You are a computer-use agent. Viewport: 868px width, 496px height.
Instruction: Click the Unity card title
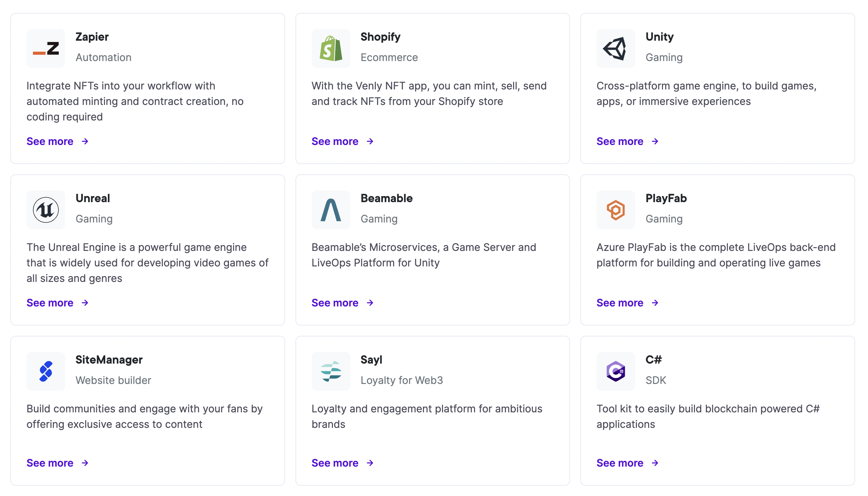click(659, 37)
